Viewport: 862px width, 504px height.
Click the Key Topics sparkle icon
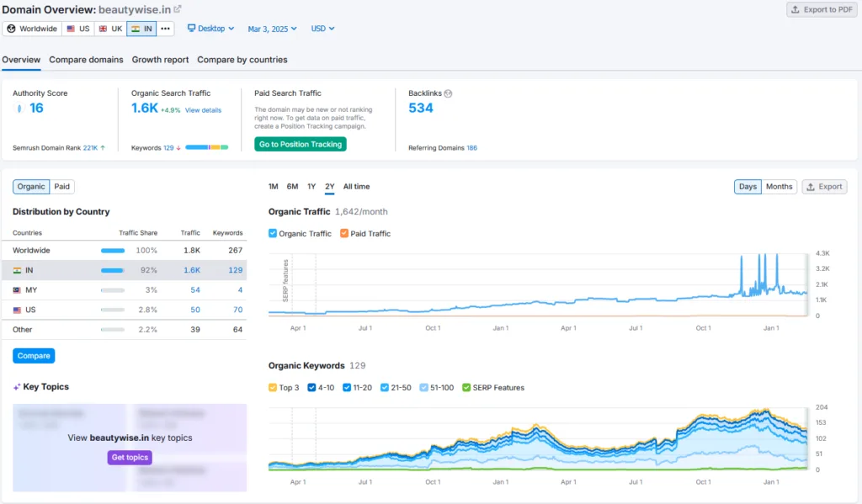pyautogui.click(x=17, y=387)
